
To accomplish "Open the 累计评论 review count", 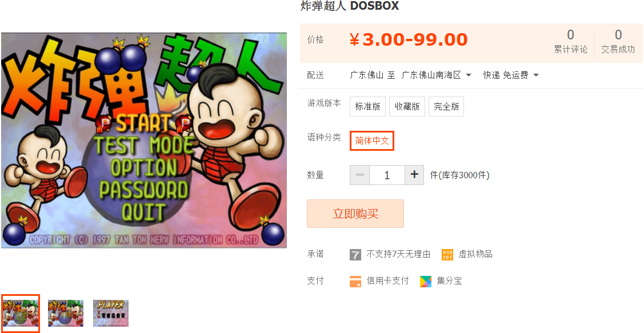I will pyautogui.click(x=570, y=41).
